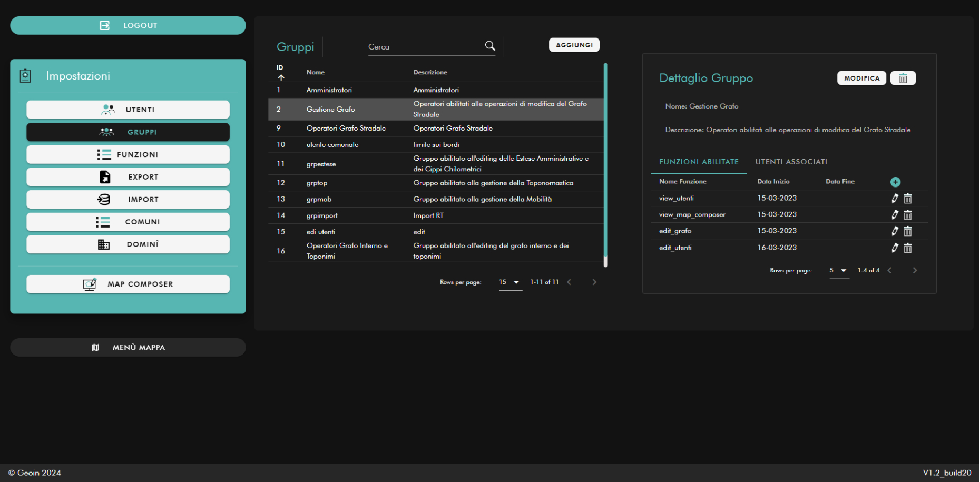Click the V1.2_build20 version label
The height and width of the screenshot is (482, 980).
[947, 473]
